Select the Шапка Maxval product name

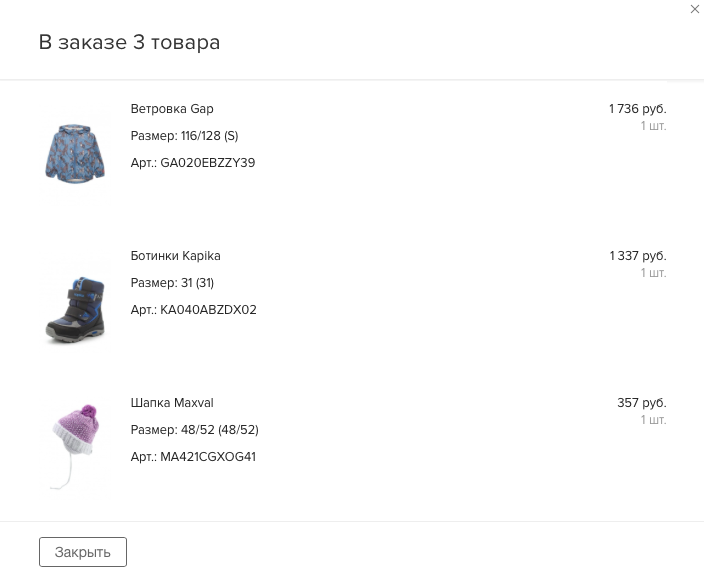[x=172, y=403]
